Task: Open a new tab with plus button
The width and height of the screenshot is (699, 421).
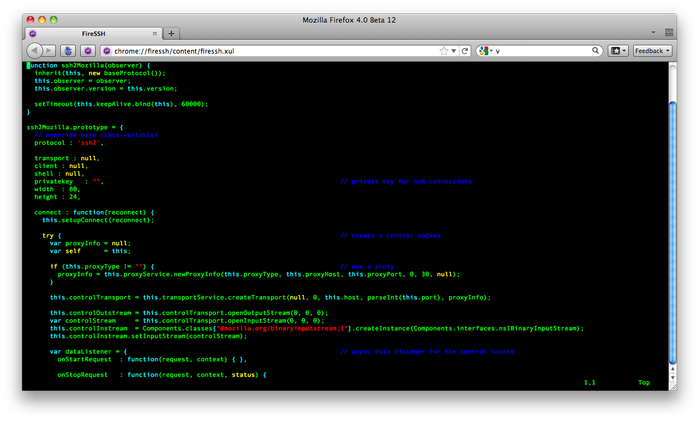Action: coord(171,33)
